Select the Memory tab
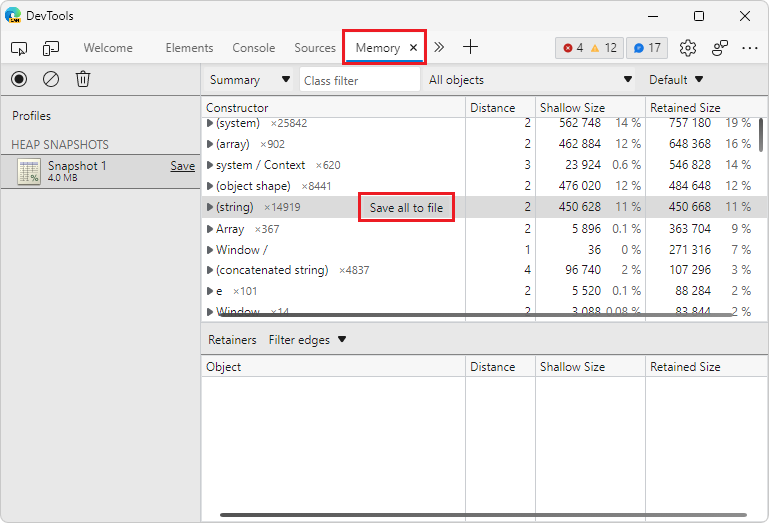 378,48
